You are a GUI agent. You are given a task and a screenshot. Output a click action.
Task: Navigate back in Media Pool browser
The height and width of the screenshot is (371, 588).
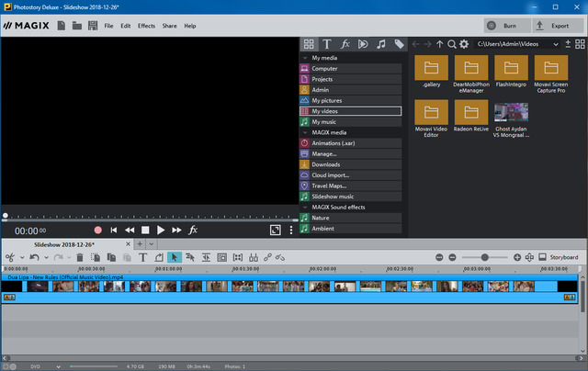click(415, 44)
